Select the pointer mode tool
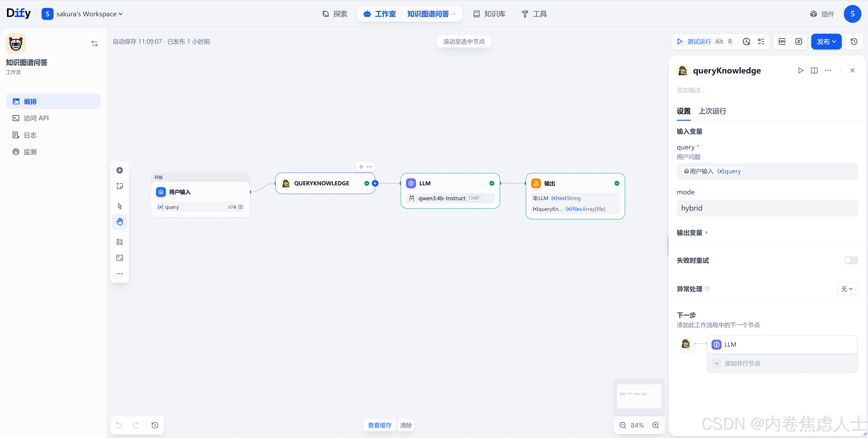 tap(120, 206)
